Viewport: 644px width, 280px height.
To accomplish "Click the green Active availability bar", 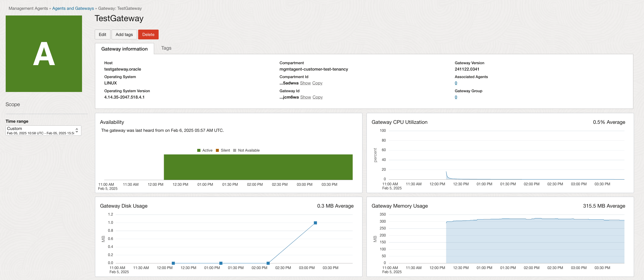I will tap(258, 167).
